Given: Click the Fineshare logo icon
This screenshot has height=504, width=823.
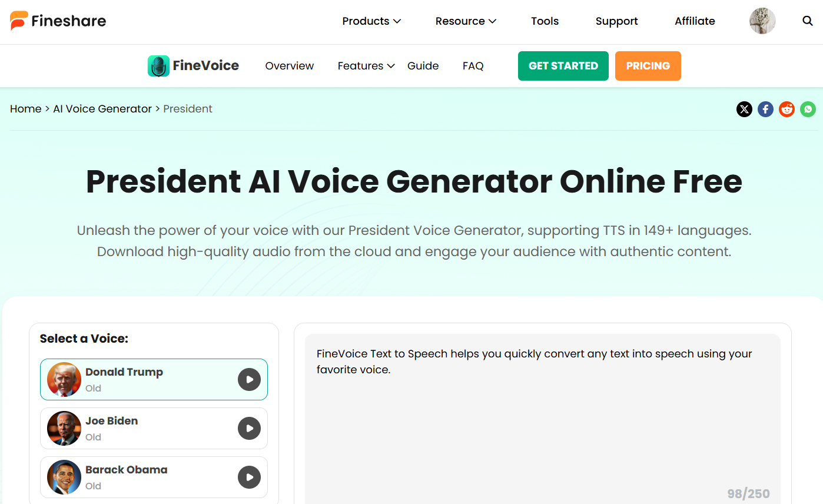Looking at the screenshot, I should pos(19,21).
